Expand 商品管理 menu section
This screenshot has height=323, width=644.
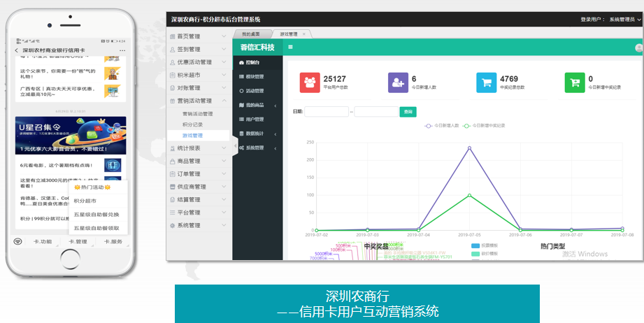tap(199, 161)
